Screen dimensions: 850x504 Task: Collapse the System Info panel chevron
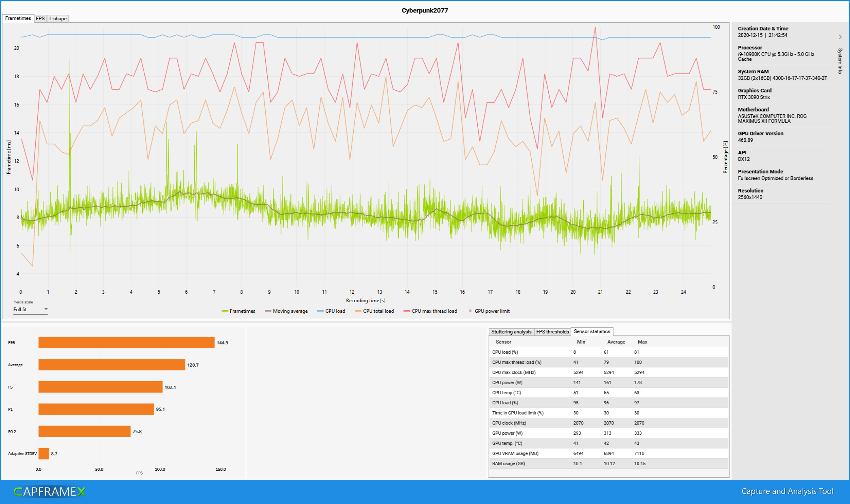[x=840, y=37]
